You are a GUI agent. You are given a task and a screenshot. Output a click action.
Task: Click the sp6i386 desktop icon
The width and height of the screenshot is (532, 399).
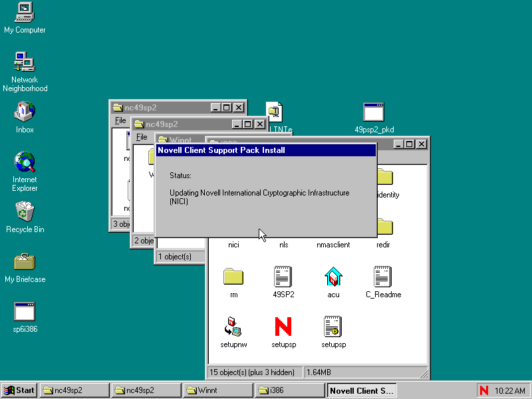25,312
